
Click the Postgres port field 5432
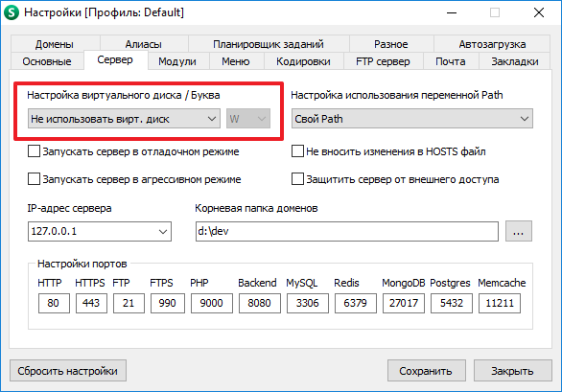(452, 303)
